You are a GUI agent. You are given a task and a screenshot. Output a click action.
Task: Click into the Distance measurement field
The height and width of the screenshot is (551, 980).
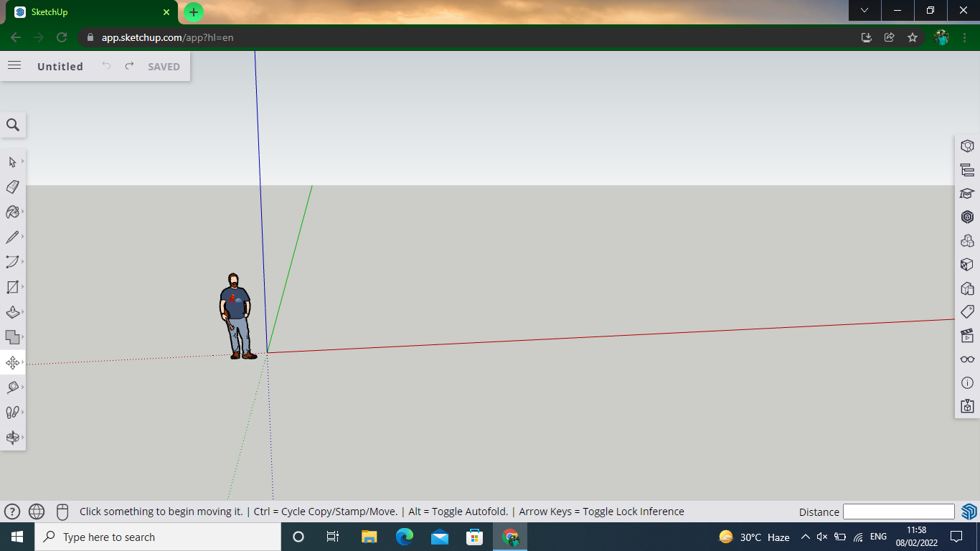click(x=898, y=512)
